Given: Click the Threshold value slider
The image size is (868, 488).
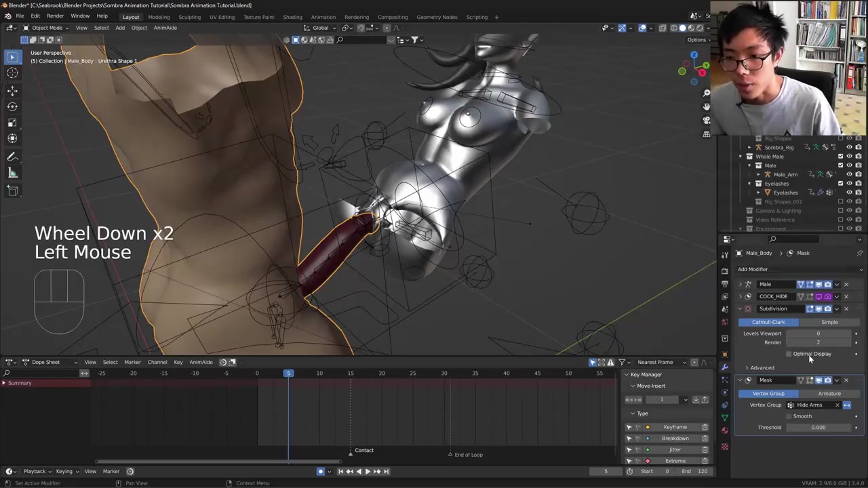Looking at the screenshot, I should coord(818,428).
